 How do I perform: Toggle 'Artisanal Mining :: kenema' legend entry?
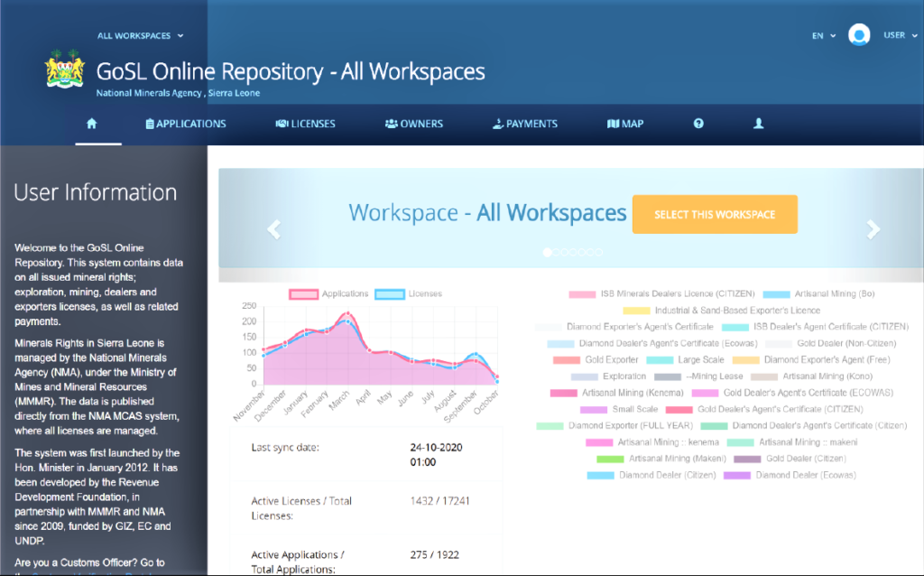(x=652, y=442)
